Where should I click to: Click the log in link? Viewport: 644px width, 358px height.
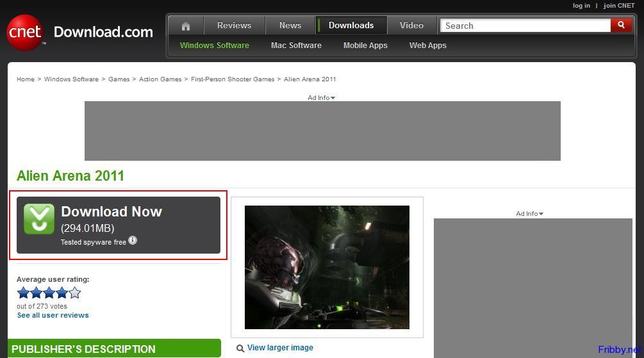581,6
